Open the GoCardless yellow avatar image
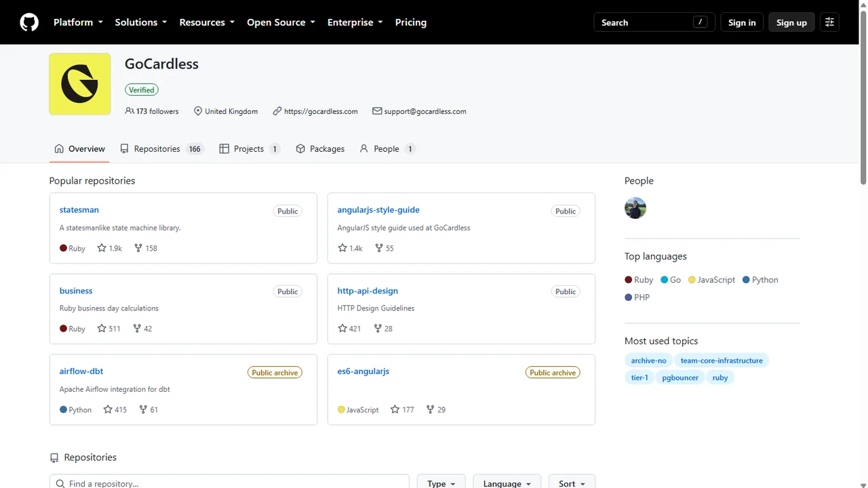This screenshot has width=868, height=488. click(x=80, y=84)
